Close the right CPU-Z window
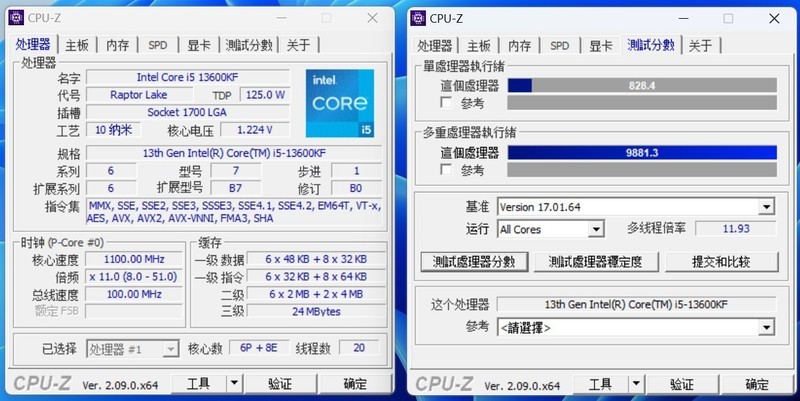This screenshot has width=800, height=401. (774, 18)
